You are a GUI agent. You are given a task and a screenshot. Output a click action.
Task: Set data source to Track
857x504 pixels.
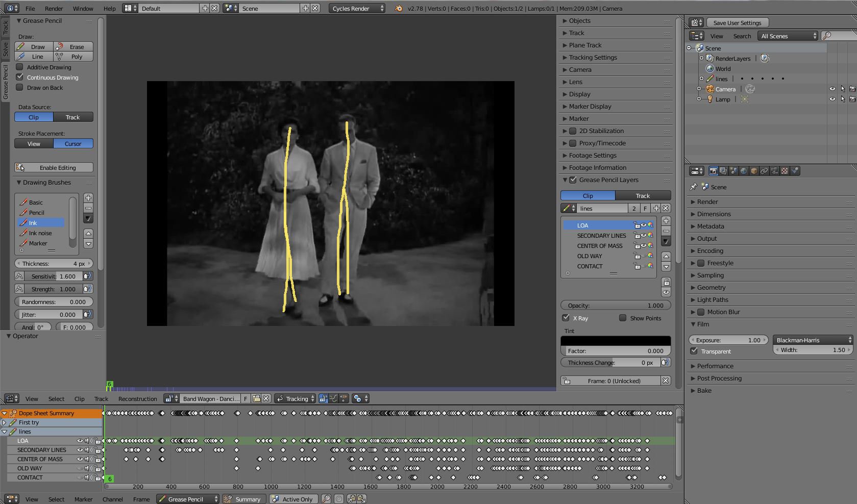click(73, 117)
